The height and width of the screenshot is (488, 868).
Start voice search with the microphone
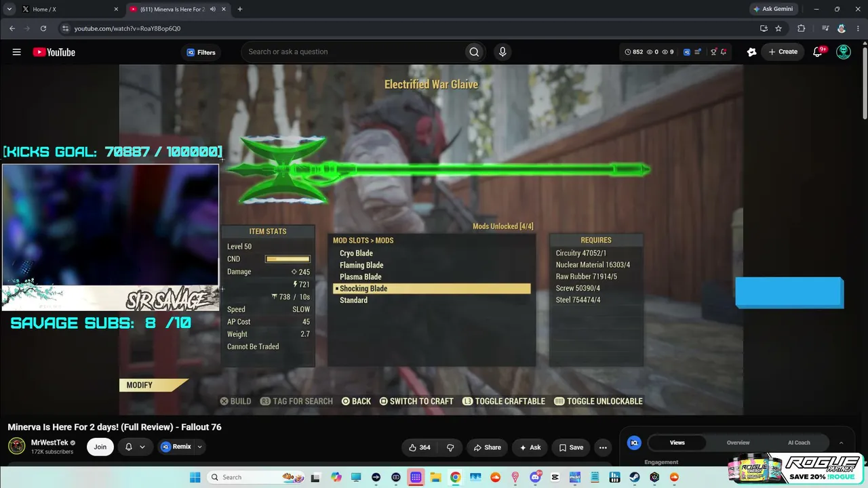(502, 52)
